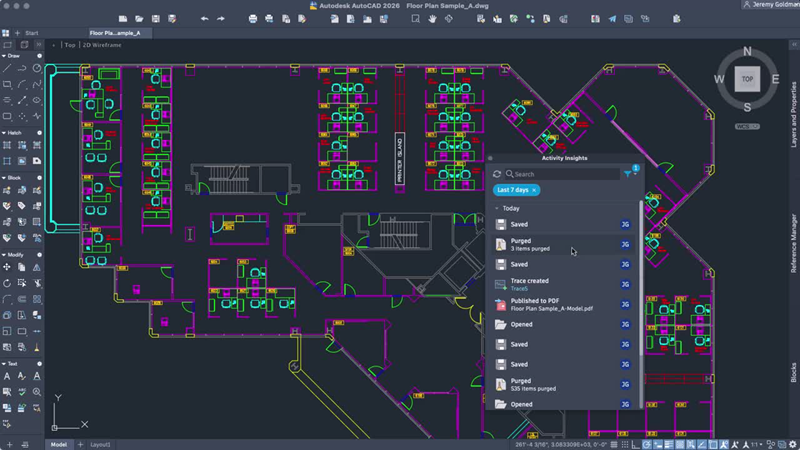Collapse the Hatch panel section
The height and width of the screenshot is (450, 800).
click(4, 133)
